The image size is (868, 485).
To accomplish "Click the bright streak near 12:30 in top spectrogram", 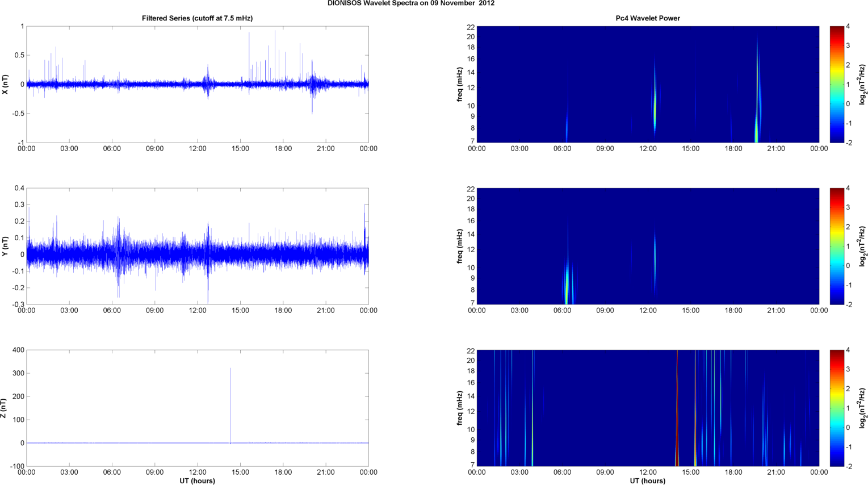I will (x=655, y=105).
